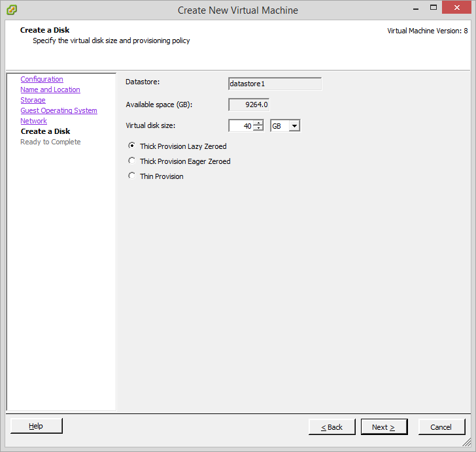Click the virtual disk size input field

click(x=241, y=126)
